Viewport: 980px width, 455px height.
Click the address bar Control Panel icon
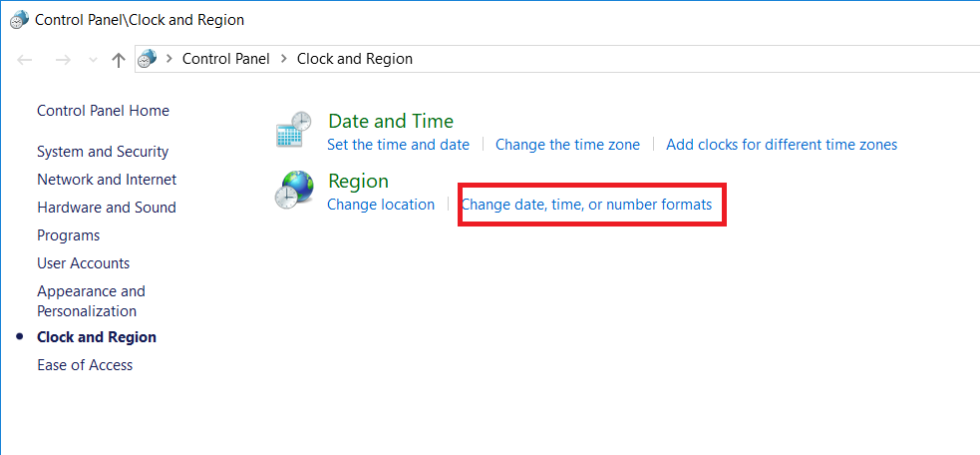pos(147,59)
